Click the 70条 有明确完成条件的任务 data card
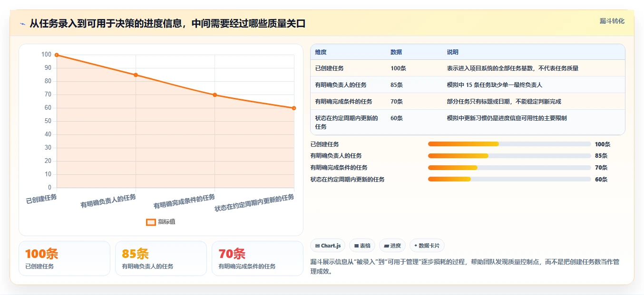This screenshot has width=644, height=295. pos(257,258)
